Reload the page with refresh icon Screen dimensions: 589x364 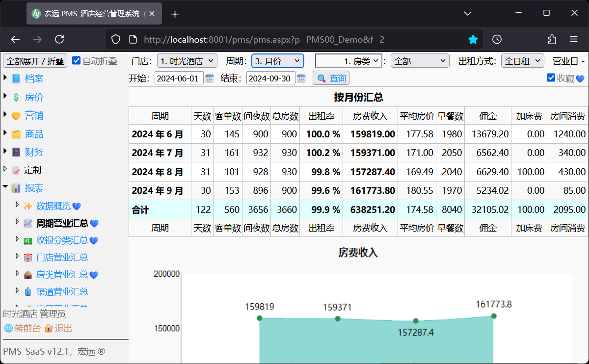59,40
